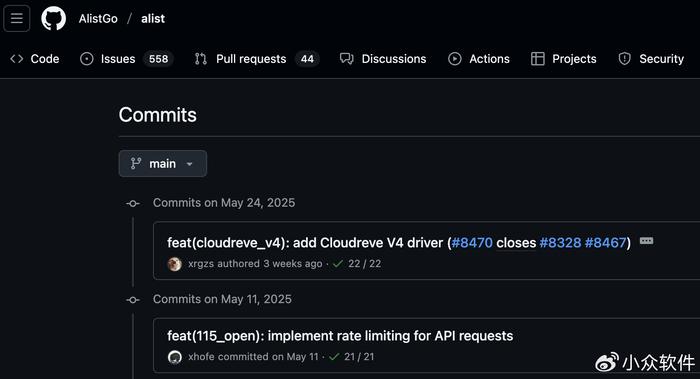
Task: Click xhofe avatar image
Action: [x=175, y=357]
